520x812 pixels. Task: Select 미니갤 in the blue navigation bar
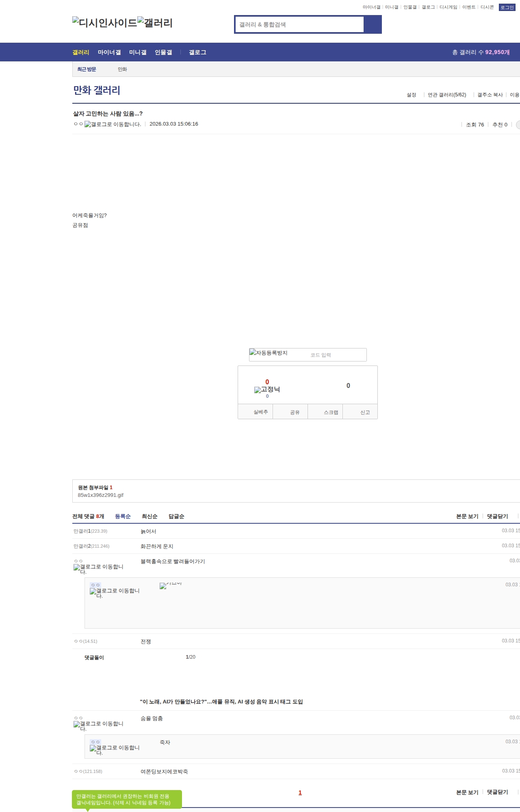pyautogui.click(x=138, y=52)
